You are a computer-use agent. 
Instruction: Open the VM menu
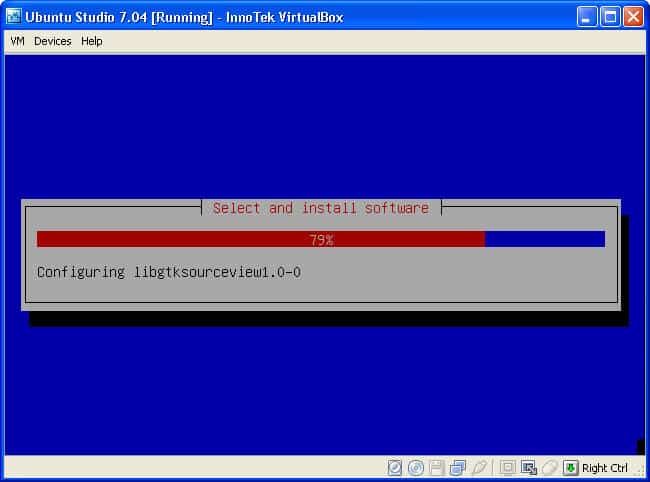[x=17, y=41]
